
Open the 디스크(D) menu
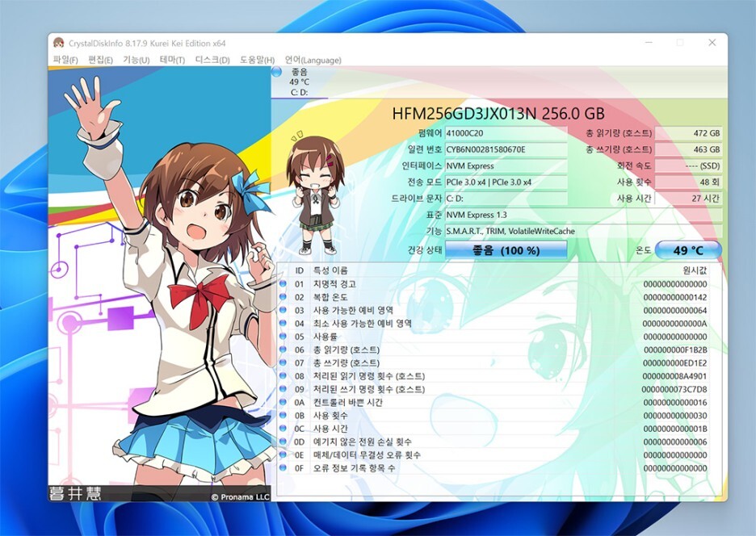(212, 60)
